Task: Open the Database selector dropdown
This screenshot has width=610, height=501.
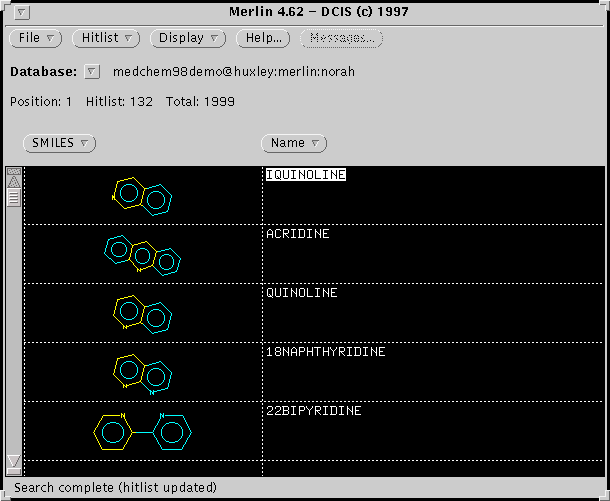Action: (92, 72)
